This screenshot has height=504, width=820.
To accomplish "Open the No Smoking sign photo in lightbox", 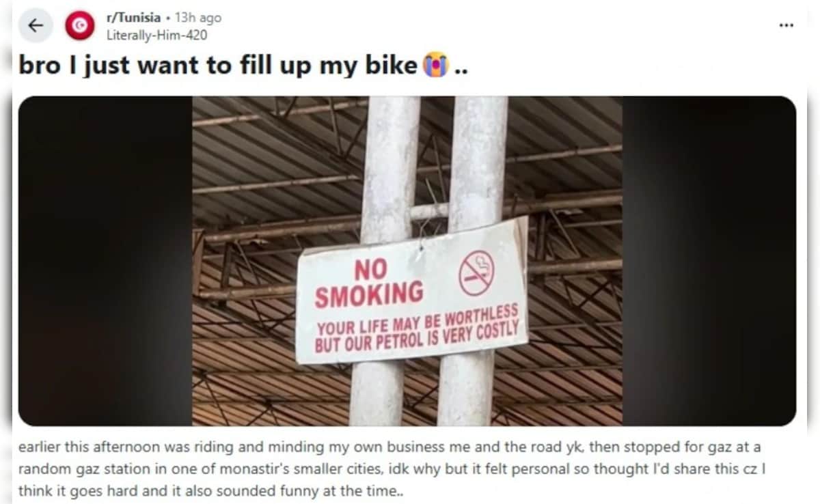I will click(x=407, y=261).
